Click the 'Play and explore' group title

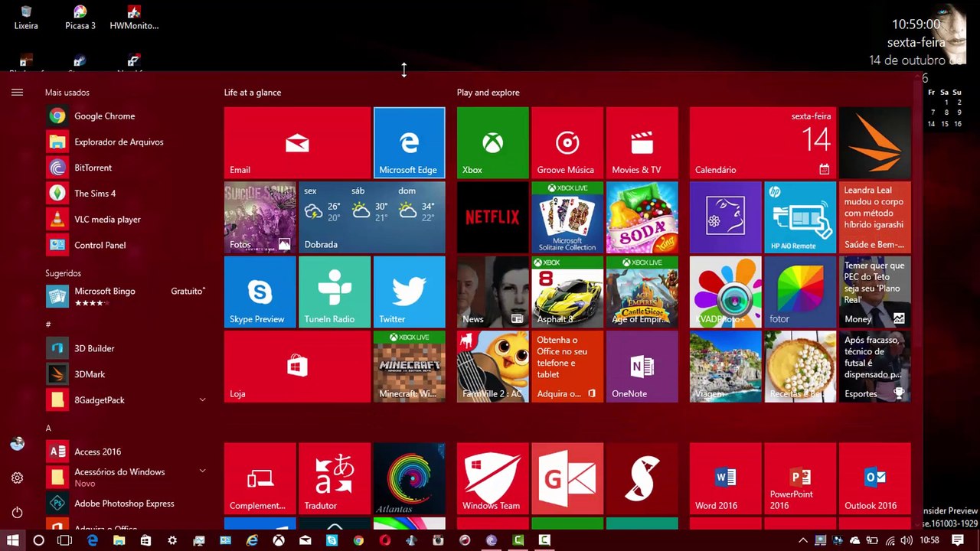click(488, 93)
